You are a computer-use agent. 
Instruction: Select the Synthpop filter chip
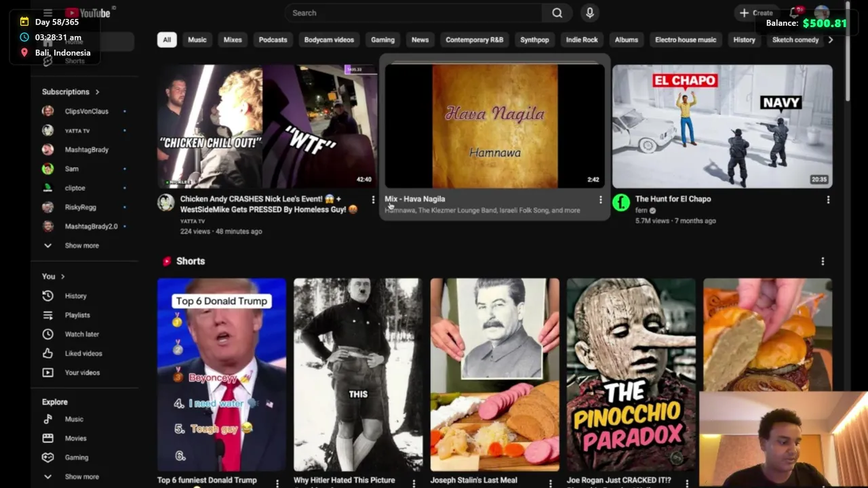[x=534, y=39]
